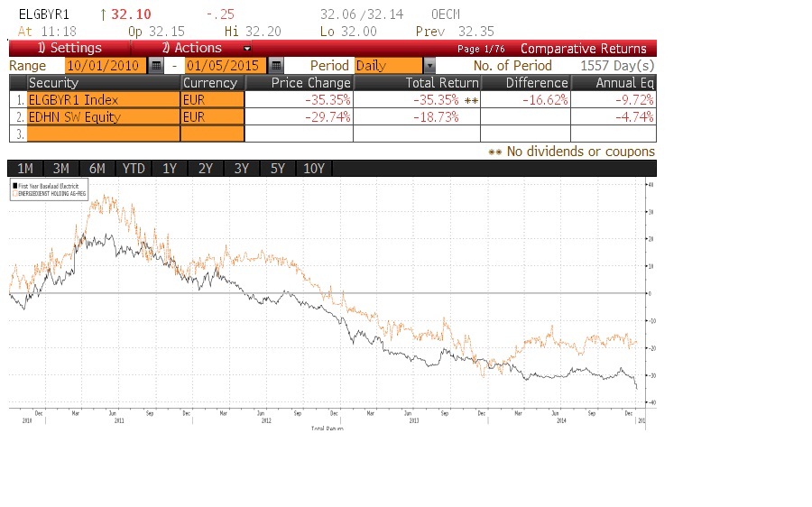
Task: Open the Actions dropdown menu
Action: tap(206, 48)
